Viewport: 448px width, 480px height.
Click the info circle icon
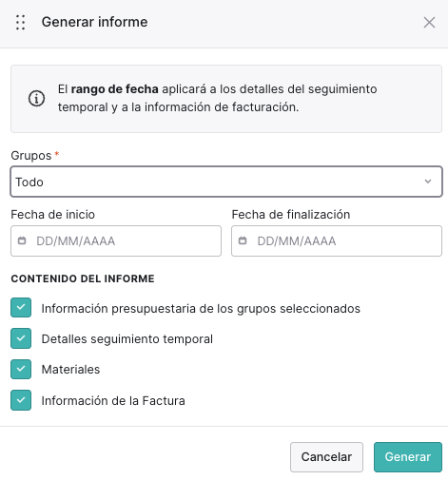click(x=36, y=98)
